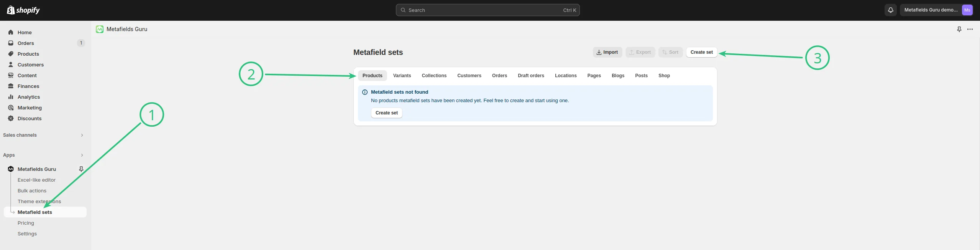The image size is (980, 250).
Task: Switch to the Customers tab
Action: coord(469,76)
